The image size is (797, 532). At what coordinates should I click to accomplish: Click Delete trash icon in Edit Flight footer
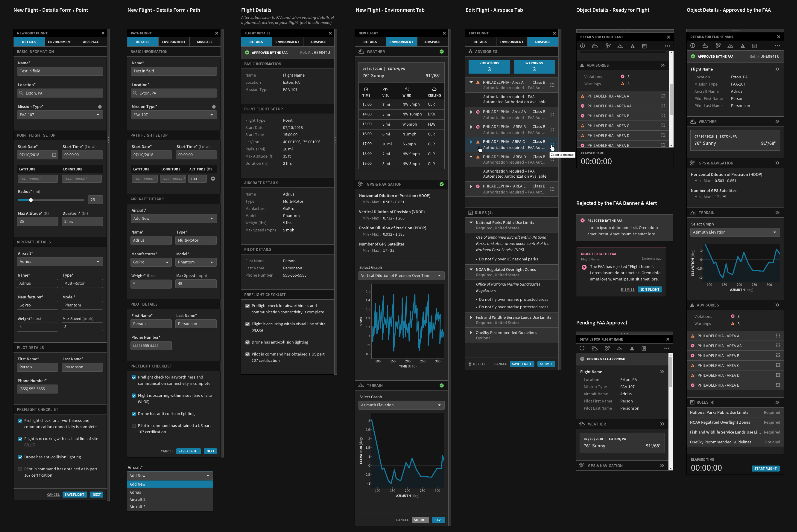(x=470, y=364)
